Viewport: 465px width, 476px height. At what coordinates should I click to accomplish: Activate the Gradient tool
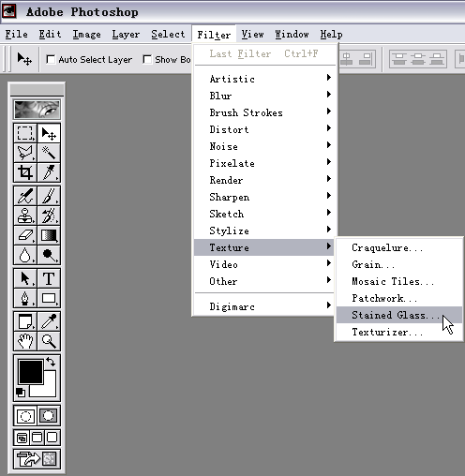click(x=49, y=235)
